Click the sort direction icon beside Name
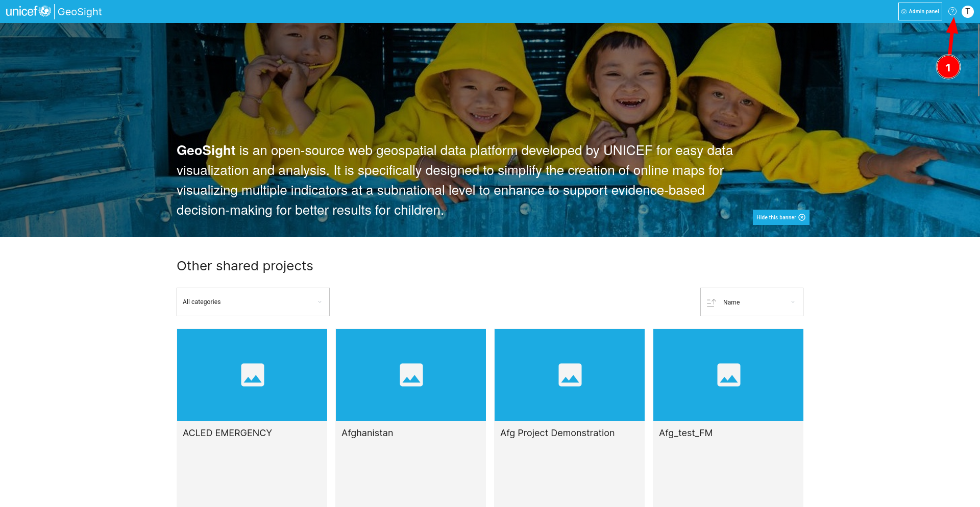 coord(711,302)
